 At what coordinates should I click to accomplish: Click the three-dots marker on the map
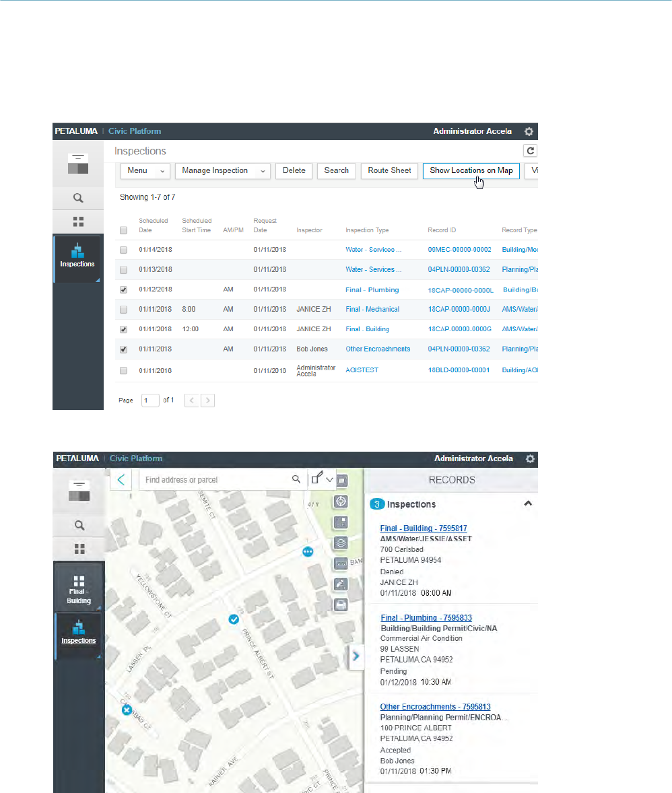[x=308, y=552]
